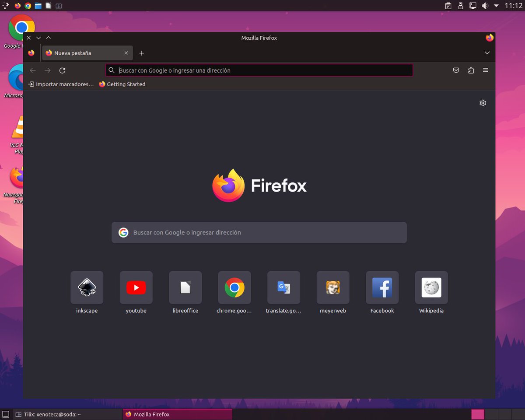Launch Firefox from top panel launcher

click(17, 6)
